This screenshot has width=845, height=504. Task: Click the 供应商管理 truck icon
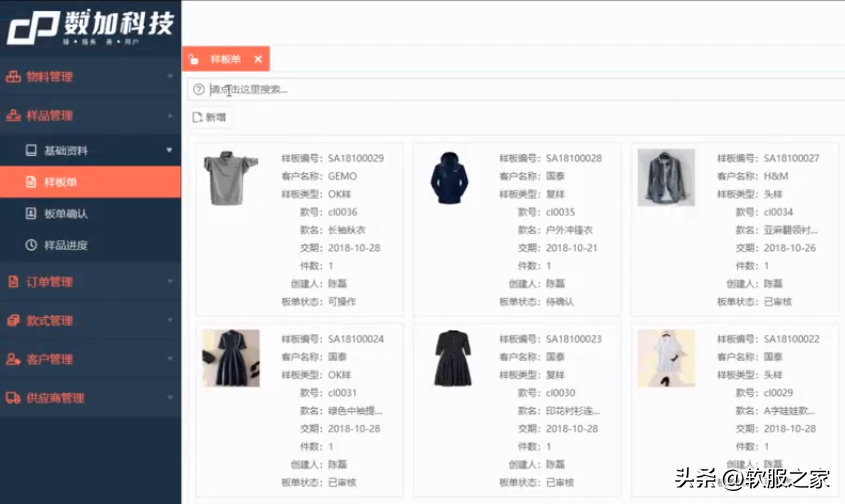[x=13, y=398]
